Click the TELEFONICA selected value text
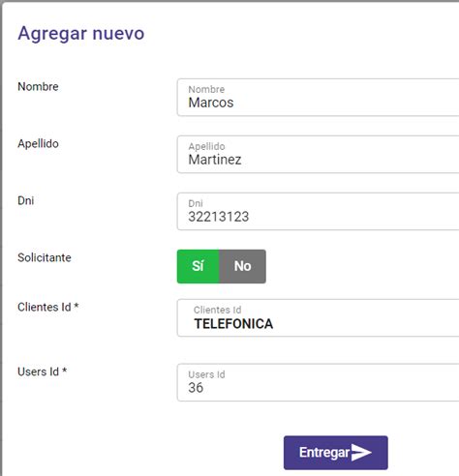 click(233, 324)
